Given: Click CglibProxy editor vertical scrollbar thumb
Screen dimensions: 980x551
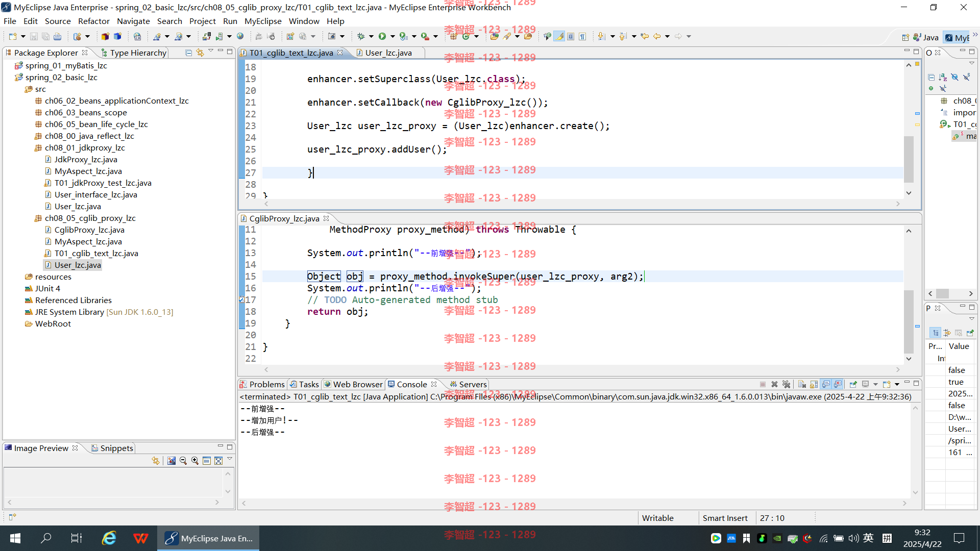Looking at the screenshot, I should click(x=909, y=321).
